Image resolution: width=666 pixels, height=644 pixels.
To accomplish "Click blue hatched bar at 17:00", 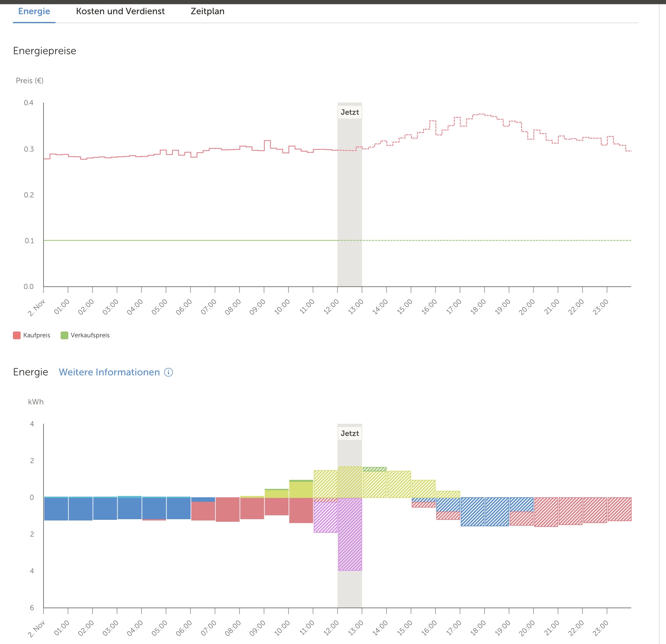I will [472, 511].
